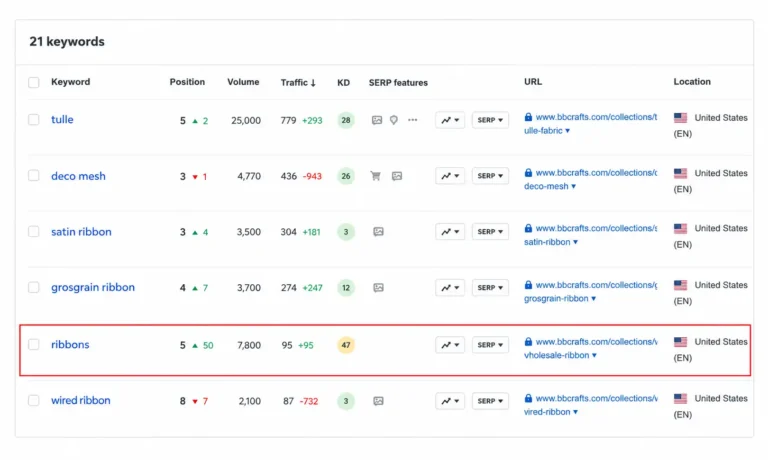Sort by Traffic column header
768x460 pixels.
(298, 82)
